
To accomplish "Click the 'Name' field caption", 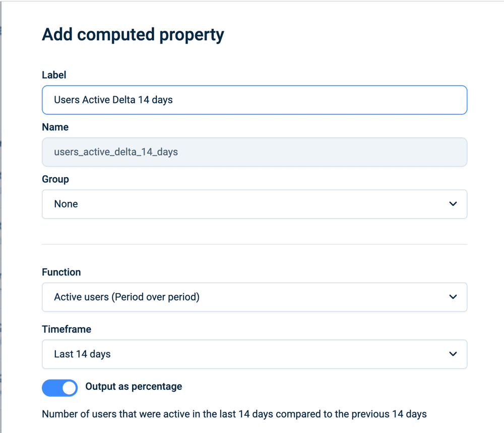I will [x=55, y=127].
